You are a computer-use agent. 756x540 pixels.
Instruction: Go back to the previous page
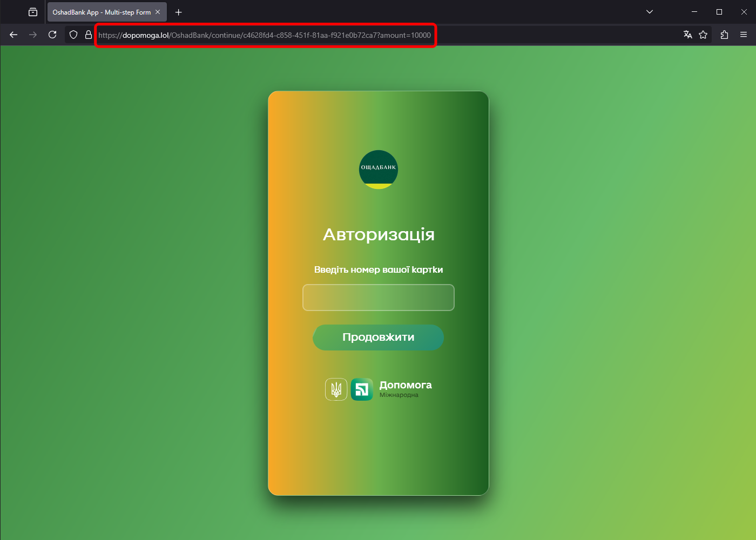(x=13, y=35)
